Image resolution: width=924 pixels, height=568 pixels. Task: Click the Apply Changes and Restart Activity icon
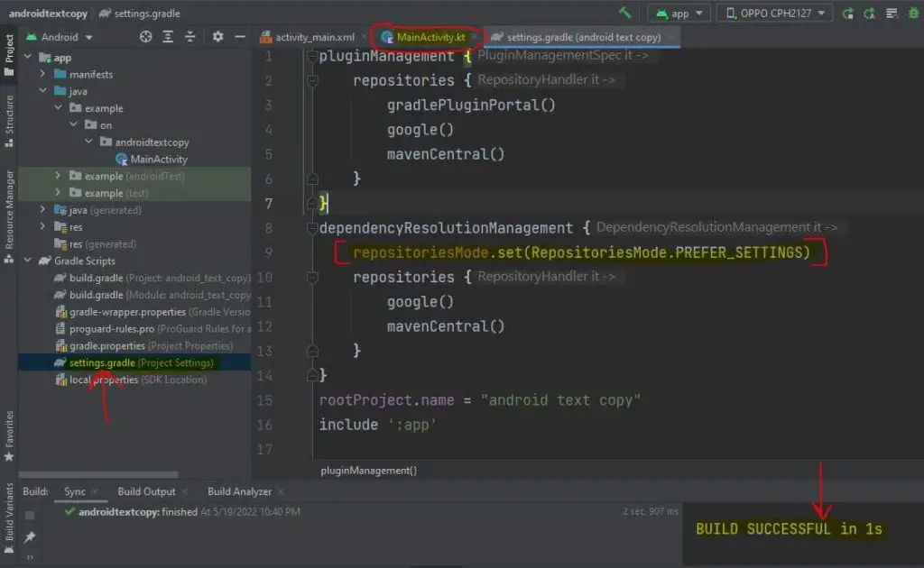point(848,13)
